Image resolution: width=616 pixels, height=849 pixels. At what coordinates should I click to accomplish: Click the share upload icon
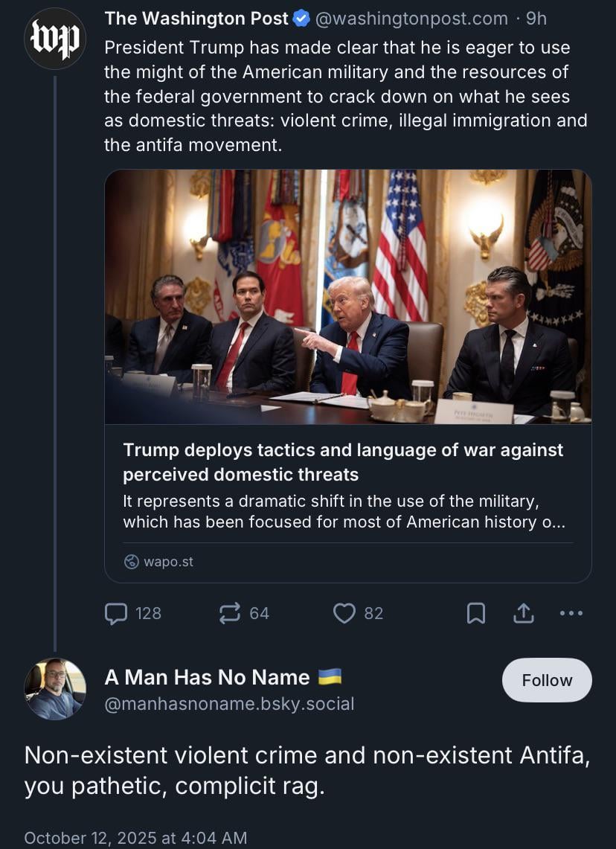523,613
